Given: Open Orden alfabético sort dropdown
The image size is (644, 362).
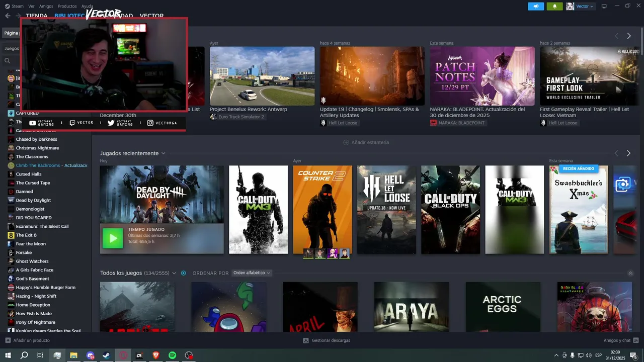Looking at the screenshot, I should coord(252,273).
